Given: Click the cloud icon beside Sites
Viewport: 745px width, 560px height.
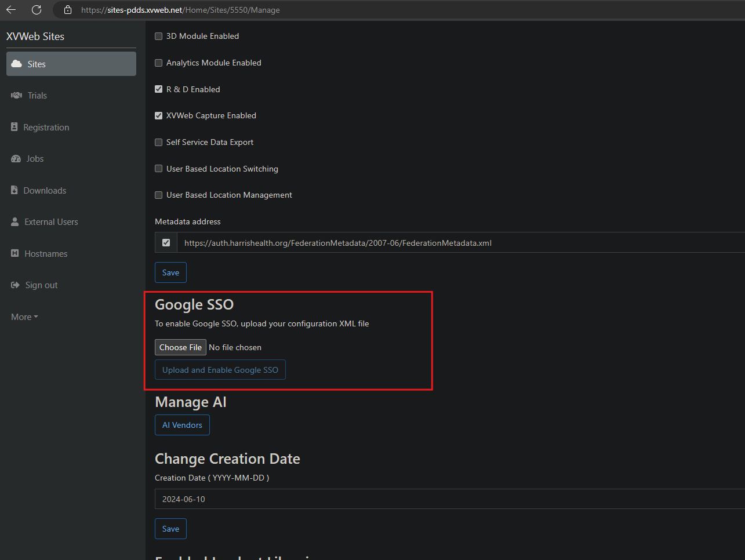Looking at the screenshot, I should [17, 64].
